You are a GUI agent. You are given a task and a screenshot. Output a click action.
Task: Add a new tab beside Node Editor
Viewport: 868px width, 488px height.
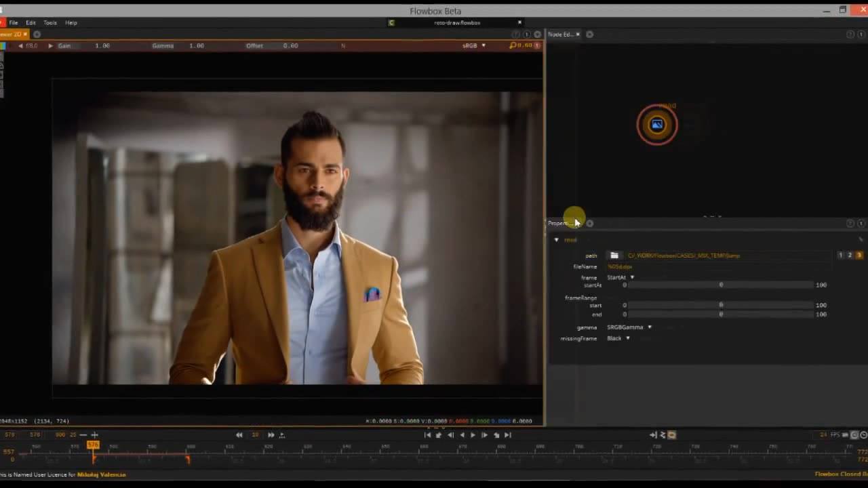pyautogui.click(x=589, y=35)
